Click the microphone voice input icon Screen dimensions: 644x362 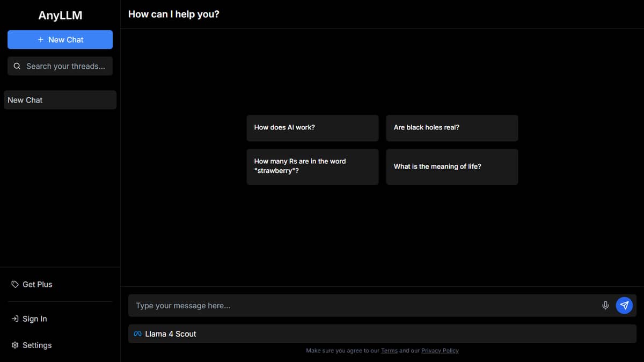click(605, 306)
